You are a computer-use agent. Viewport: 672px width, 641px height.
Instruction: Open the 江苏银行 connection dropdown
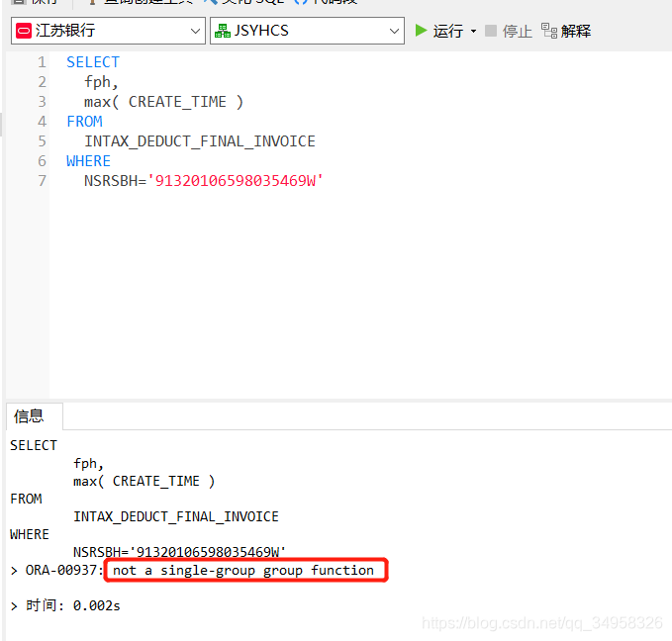click(x=108, y=31)
